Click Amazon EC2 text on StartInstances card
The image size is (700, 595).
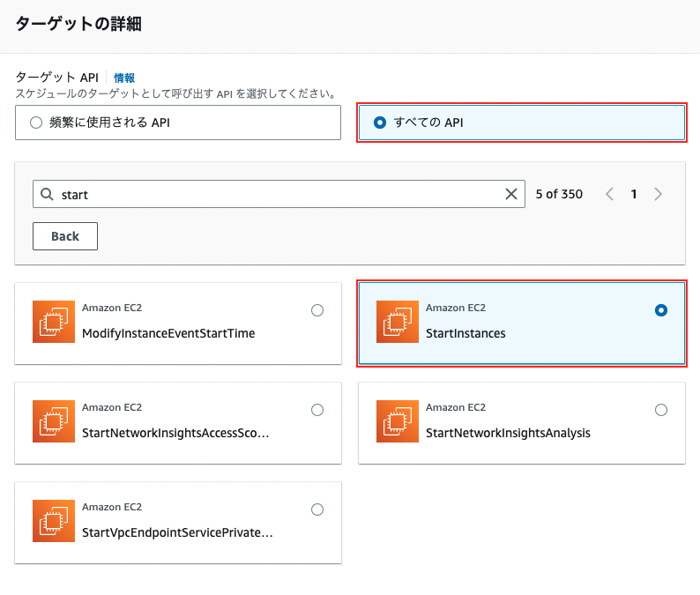[x=456, y=308]
